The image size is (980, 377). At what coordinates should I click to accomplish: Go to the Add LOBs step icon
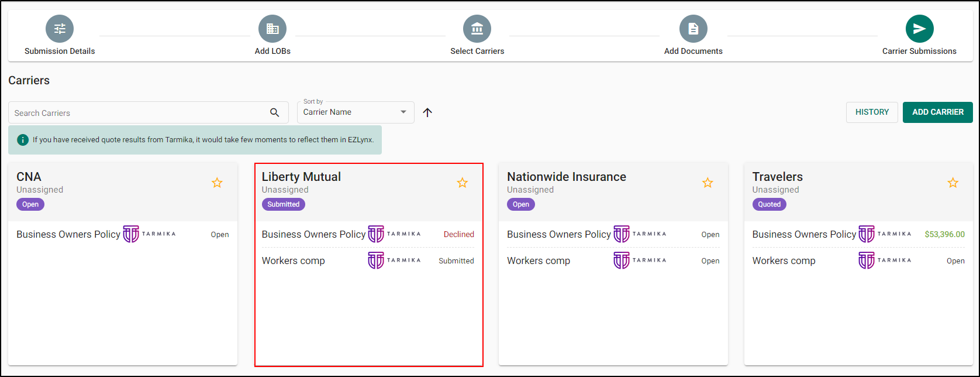point(272,29)
